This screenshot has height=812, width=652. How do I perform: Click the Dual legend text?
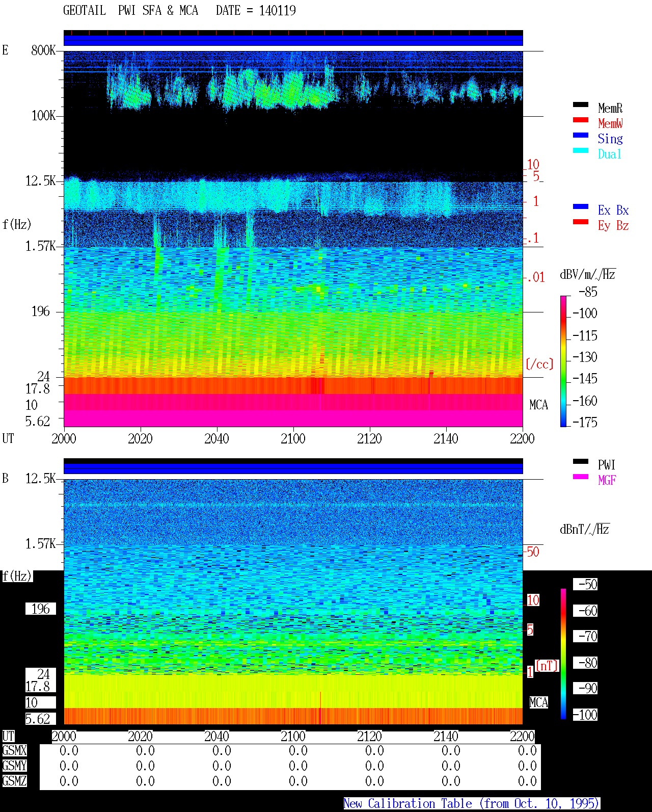coord(610,154)
